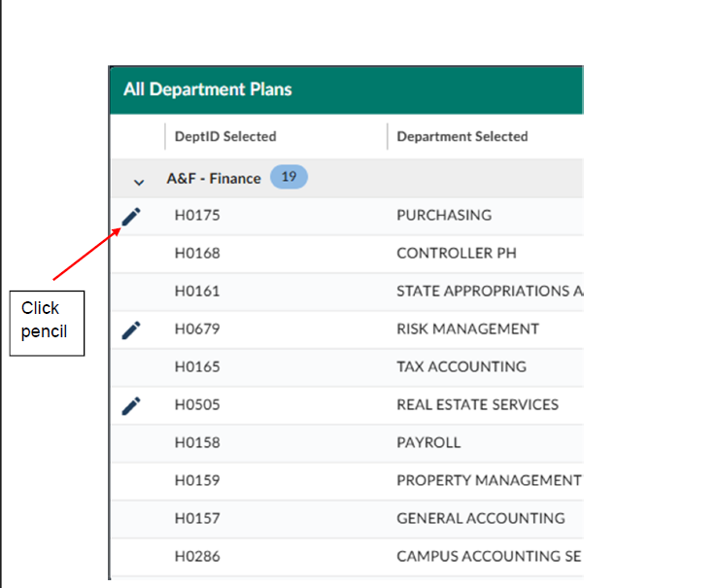
Task: Select the All Department Plans title
Action: coord(208,89)
